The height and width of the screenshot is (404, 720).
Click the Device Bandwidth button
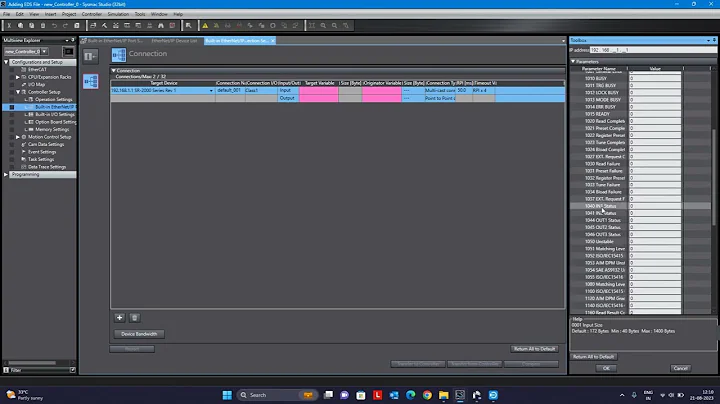point(139,334)
